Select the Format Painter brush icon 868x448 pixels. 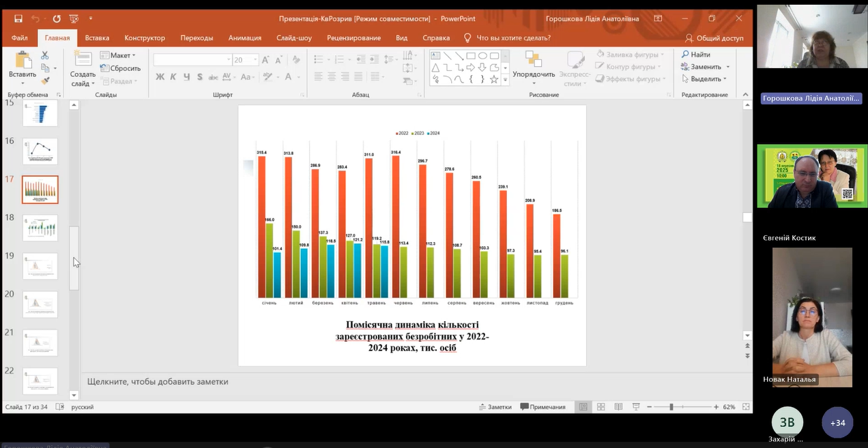[45, 80]
